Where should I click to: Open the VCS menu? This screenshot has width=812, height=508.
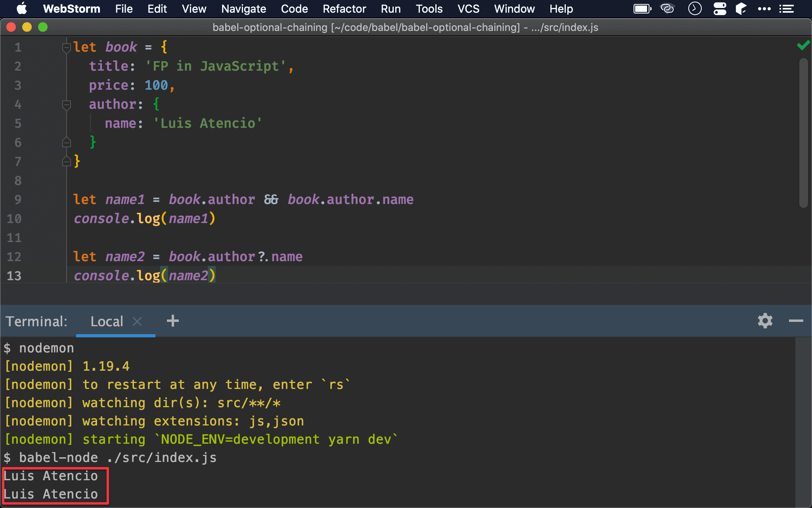click(468, 9)
